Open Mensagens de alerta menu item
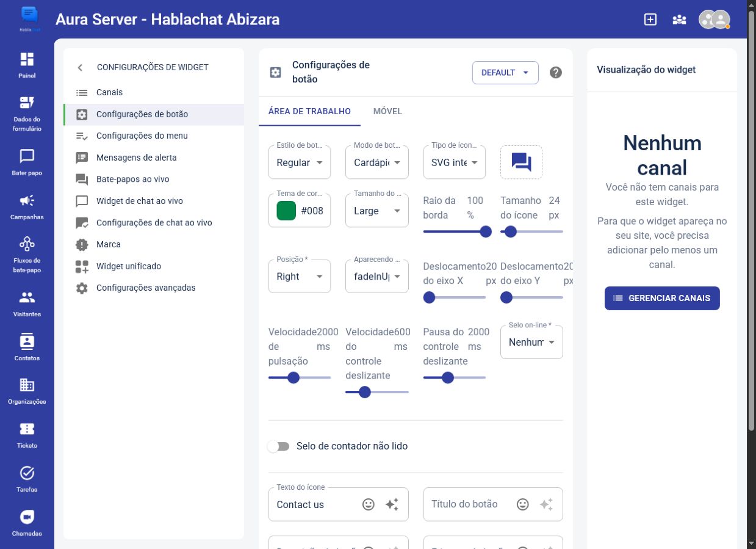Screen dimensions: 756x549 (x=154, y=158)
